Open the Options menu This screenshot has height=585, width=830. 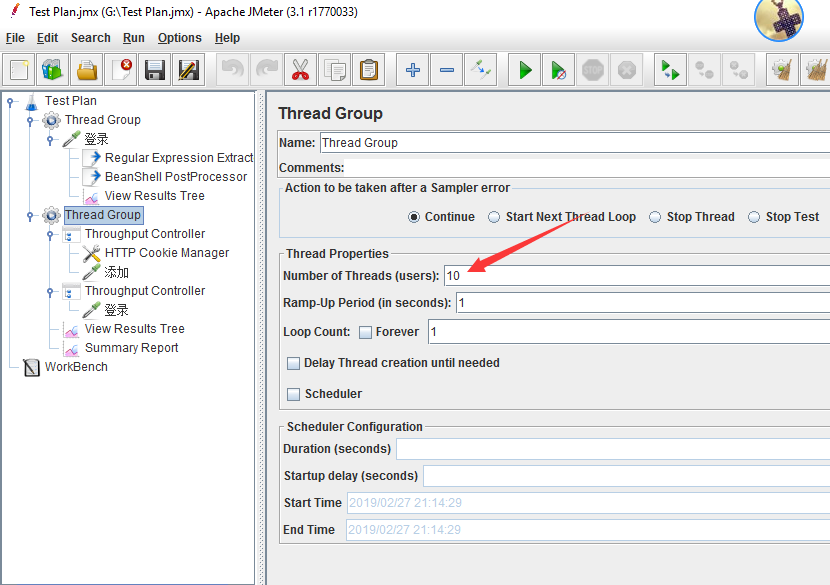(179, 38)
